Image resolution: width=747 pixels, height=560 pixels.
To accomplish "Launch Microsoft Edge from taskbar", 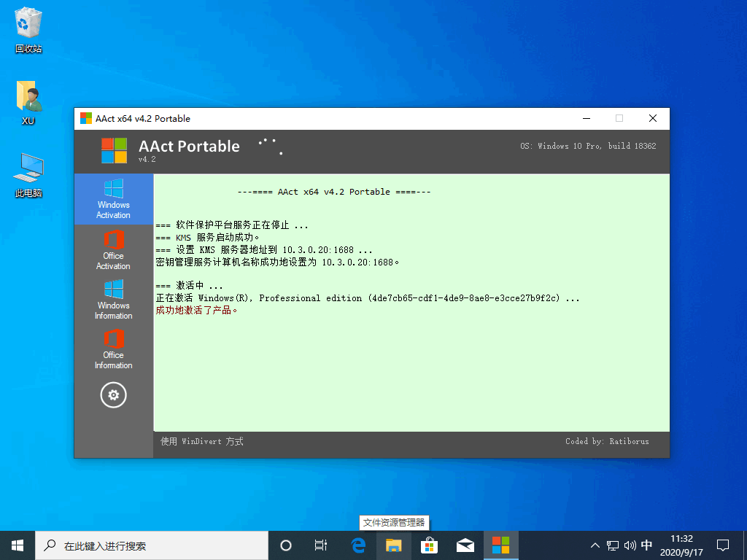I will tap(358, 545).
